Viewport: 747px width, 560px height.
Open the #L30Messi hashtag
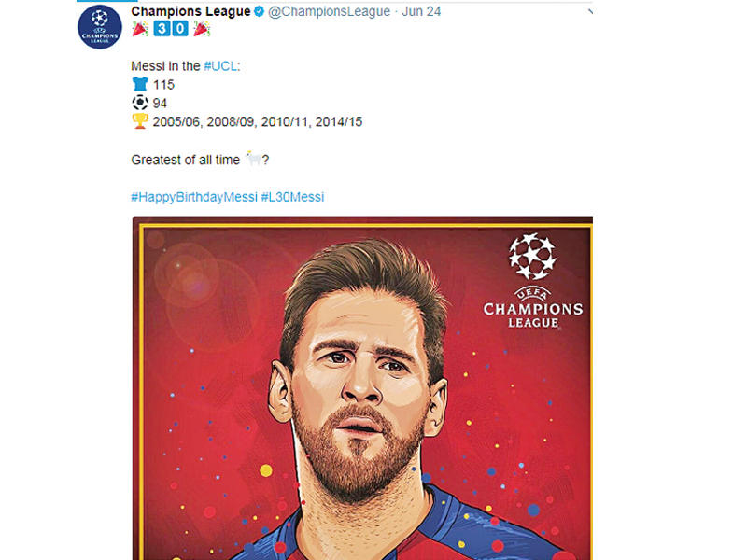coord(292,197)
